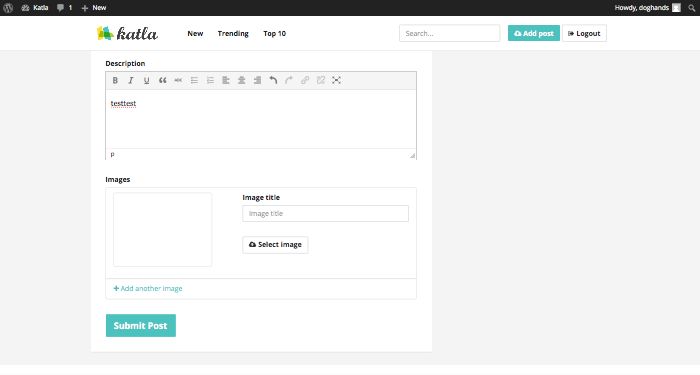Click the Logout button
The image size is (700, 375).
584,33
